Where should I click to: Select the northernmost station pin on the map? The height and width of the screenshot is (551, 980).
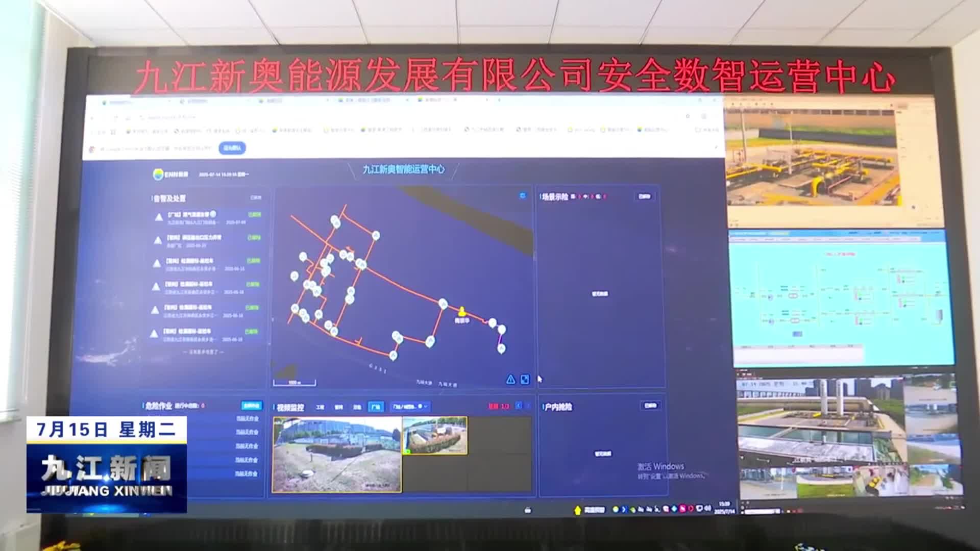pyautogui.click(x=335, y=221)
